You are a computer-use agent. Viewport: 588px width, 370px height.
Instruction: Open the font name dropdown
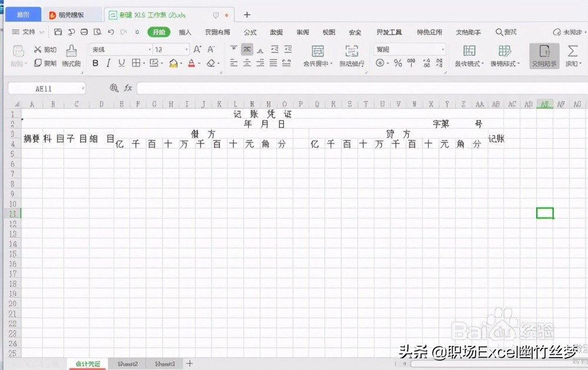149,49
